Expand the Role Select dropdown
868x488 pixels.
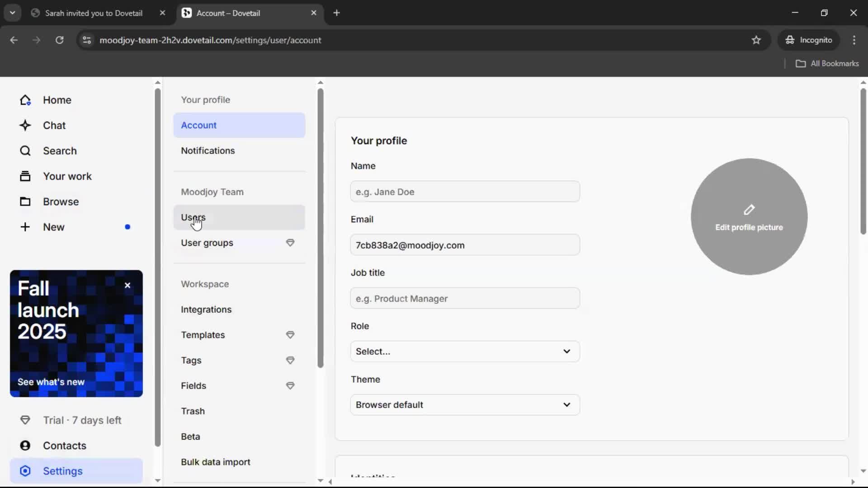(x=465, y=352)
